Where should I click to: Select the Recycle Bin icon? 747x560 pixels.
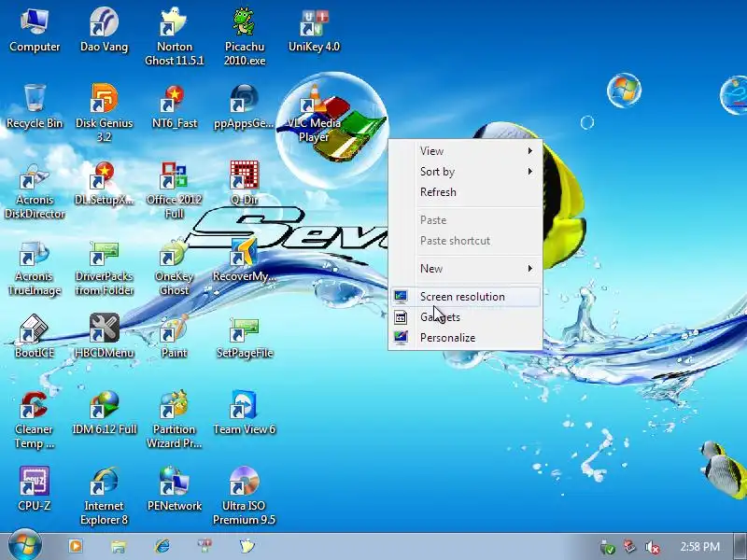pos(35,106)
